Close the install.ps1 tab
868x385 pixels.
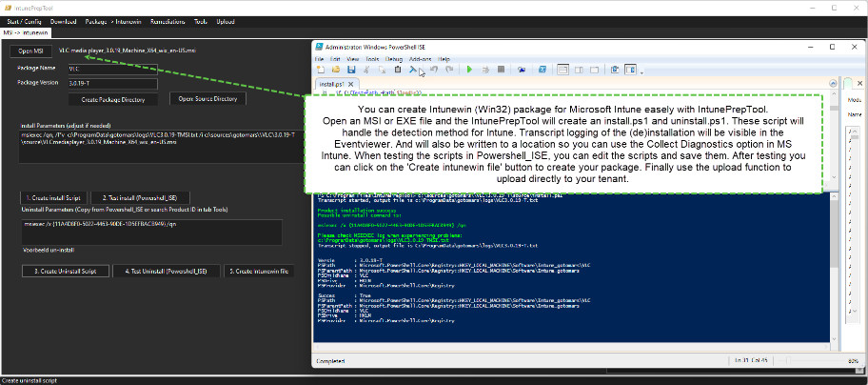350,85
